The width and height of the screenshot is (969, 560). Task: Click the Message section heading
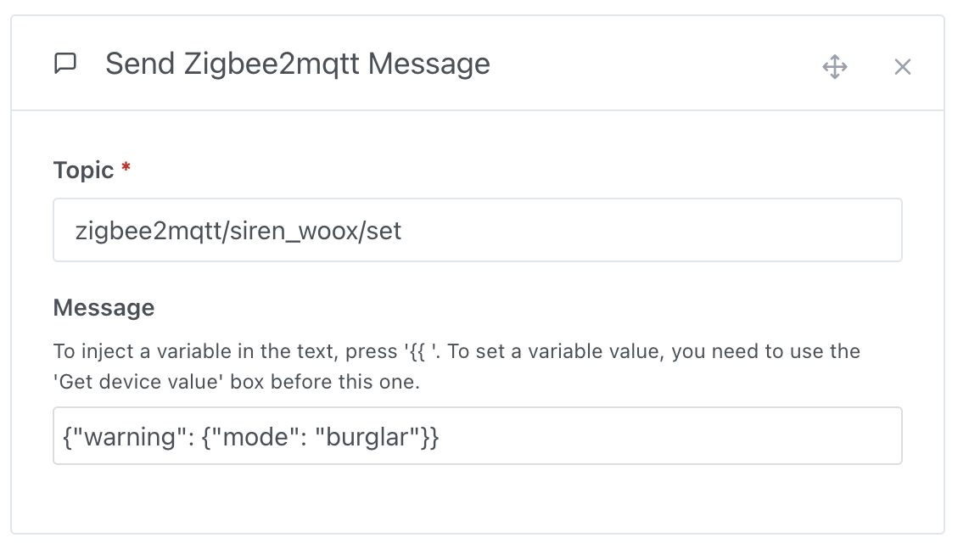point(104,307)
